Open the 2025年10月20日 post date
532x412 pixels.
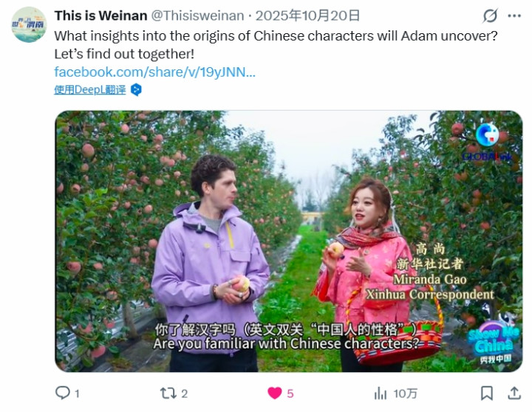(x=307, y=16)
